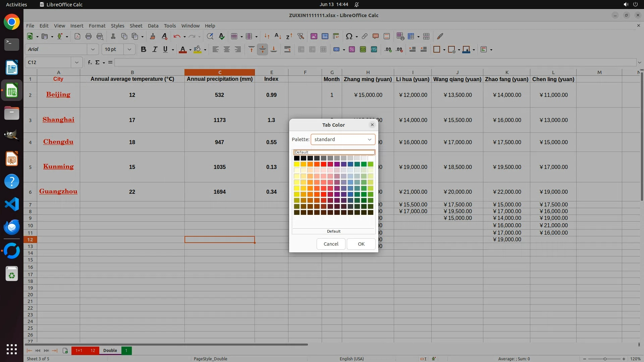This screenshot has width=644, height=362.
Task: Switch to the 1+1 sheet tab
Action: pyautogui.click(x=78, y=351)
